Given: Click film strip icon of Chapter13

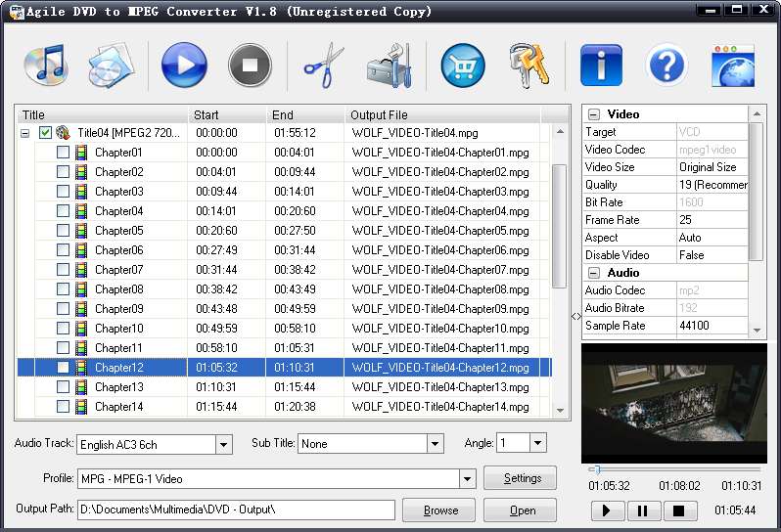Looking at the screenshot, I should pyautogui.click(x=81, y=386).
